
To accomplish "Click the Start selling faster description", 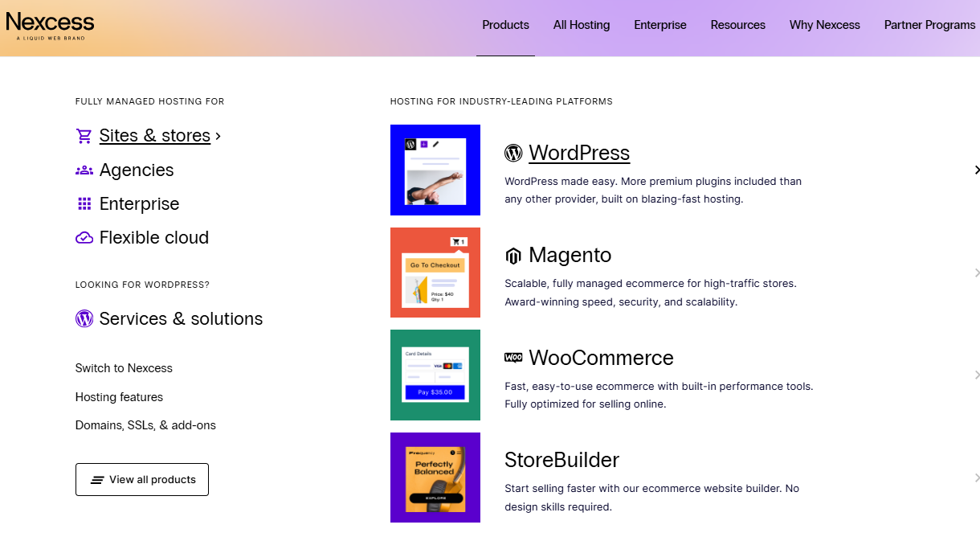I will click(652, 498).
